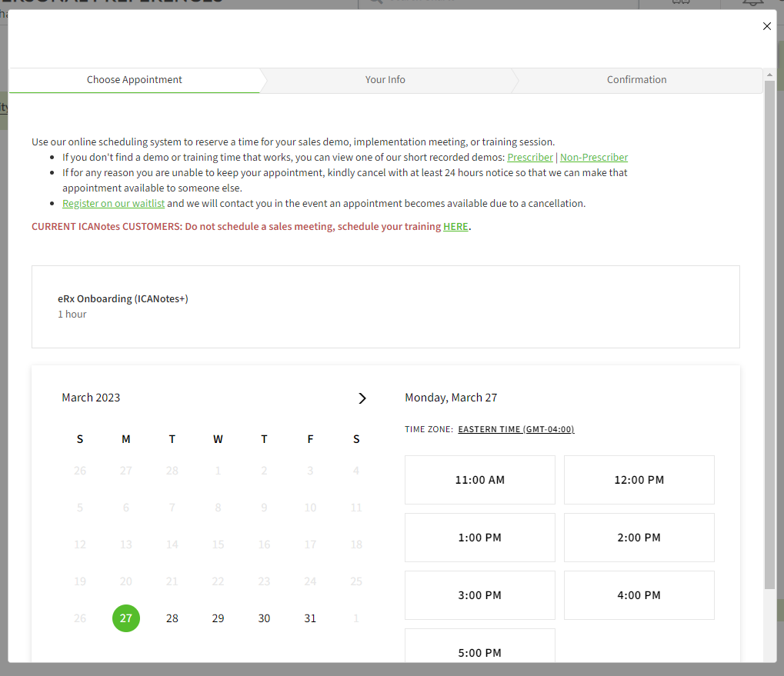
Task: Close the scheduling dialog with X
Action: (766, 26)
